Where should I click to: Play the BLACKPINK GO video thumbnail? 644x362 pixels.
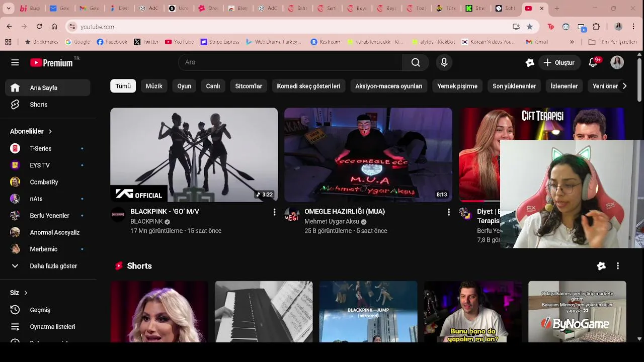[194, 155]
